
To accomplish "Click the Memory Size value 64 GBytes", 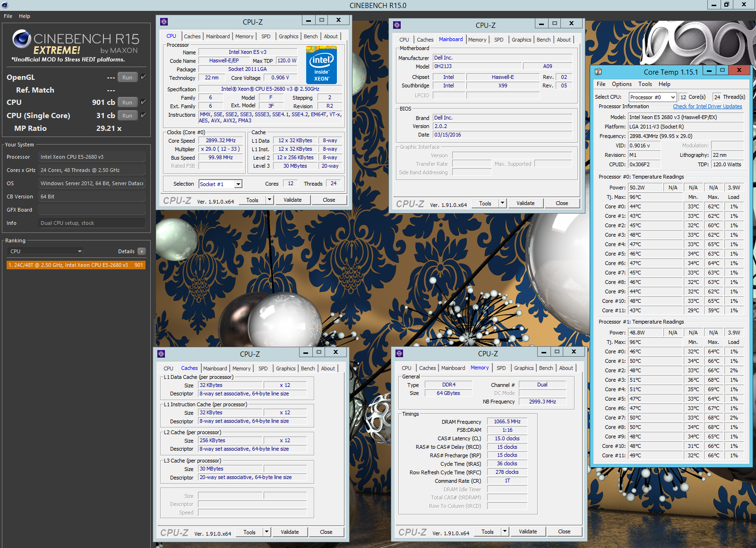I will click(x=448, y=393).
